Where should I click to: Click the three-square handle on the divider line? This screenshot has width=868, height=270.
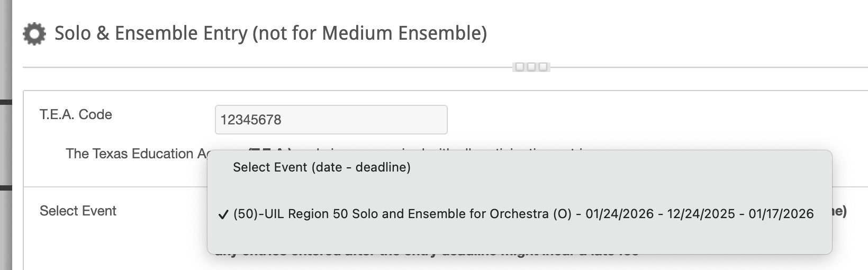pos(531,67)
